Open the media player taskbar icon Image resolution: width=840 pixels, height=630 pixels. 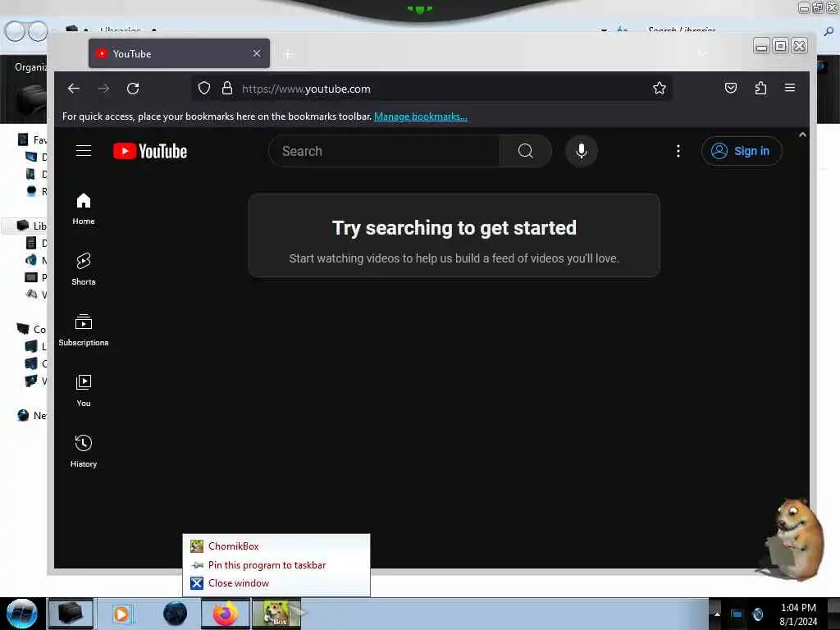(121, 614)
